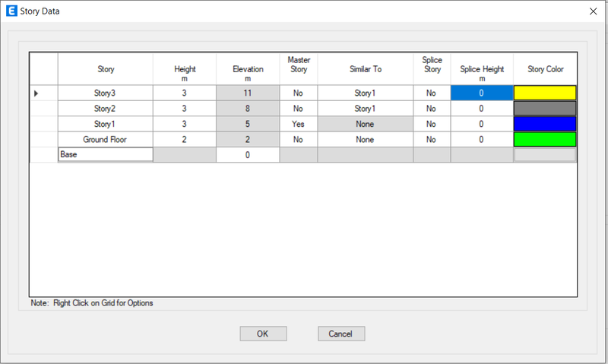Click the Ground Floor height cell
Screen dimensions: 608x364
[185, 140]
